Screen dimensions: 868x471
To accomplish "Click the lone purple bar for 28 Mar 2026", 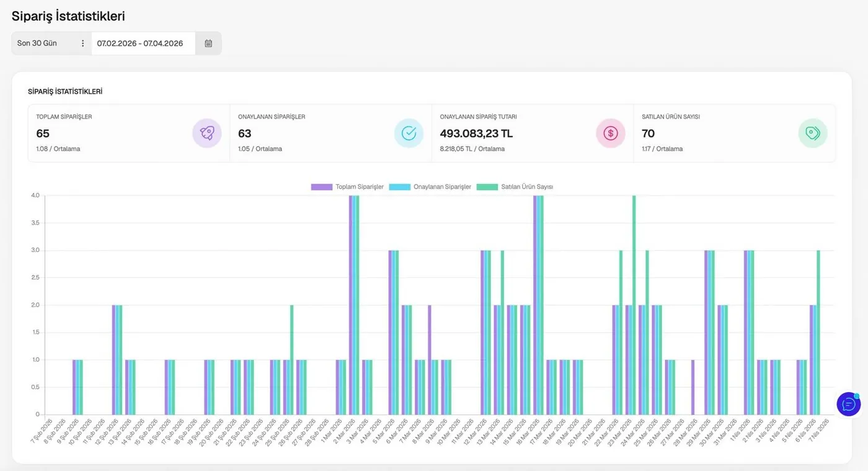I will click(693, 387).
